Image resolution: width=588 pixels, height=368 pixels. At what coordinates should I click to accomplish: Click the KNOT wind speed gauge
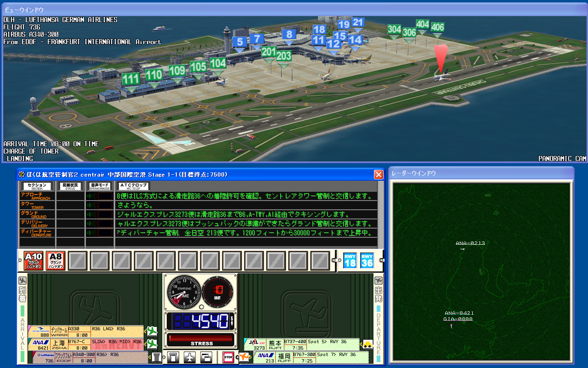pyautogui.click(x=218, y=292)
